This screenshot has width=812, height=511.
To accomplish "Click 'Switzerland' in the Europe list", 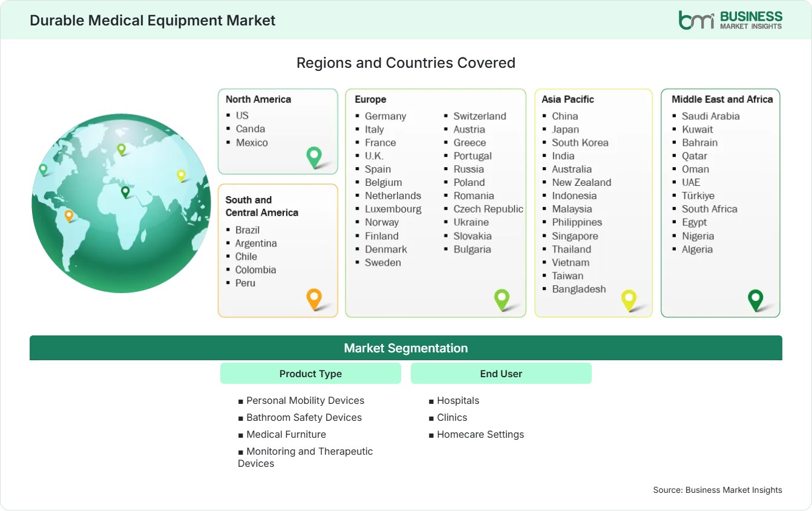I will (480, 116).
